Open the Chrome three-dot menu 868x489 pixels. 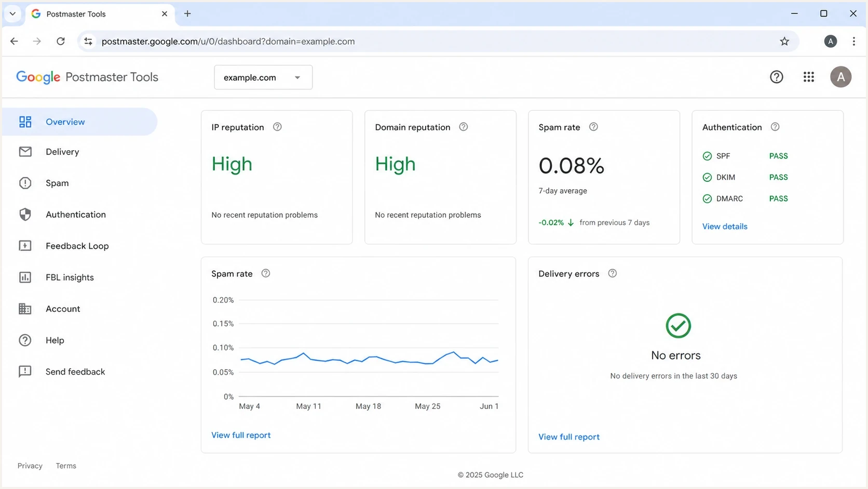pyautogui.click(x=853, y=42)
